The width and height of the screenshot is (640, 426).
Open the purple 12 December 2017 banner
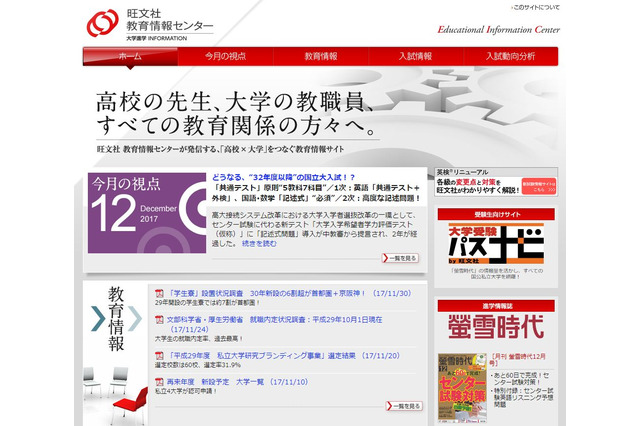(147, 213)
